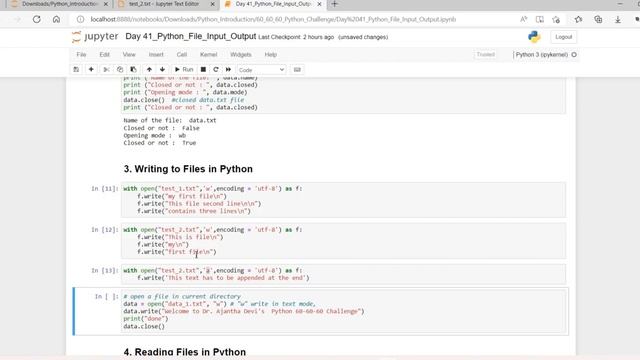The height and width of the screenshot is (360, 640).
Task: Click the In [11]: prompt label
Action: click(105, 189)
